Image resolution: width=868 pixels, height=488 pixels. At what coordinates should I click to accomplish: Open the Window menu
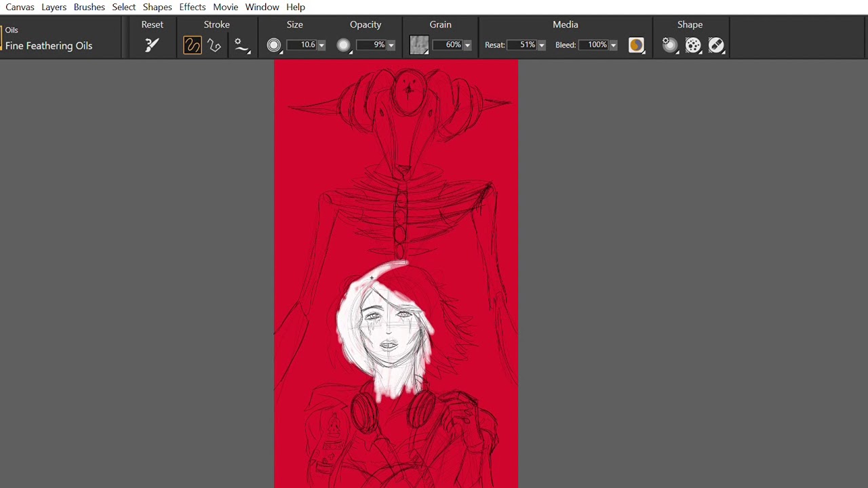[x=262, y=7]
